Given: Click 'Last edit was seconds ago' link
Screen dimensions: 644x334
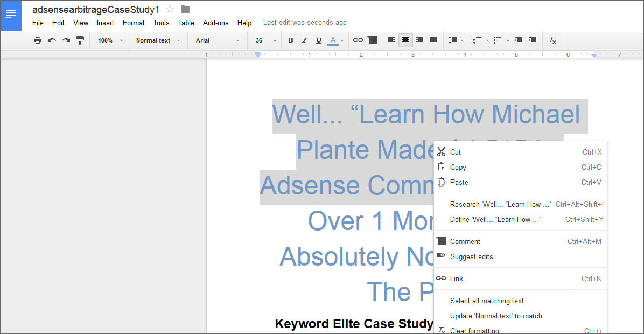Looking at the screenshot, I should click(305, 23).
